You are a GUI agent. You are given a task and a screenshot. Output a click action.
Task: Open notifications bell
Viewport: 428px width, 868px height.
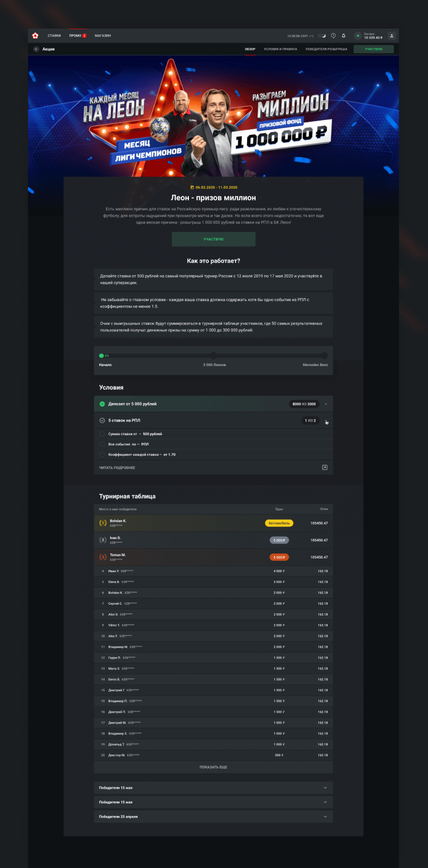click(x=344, y=35)
